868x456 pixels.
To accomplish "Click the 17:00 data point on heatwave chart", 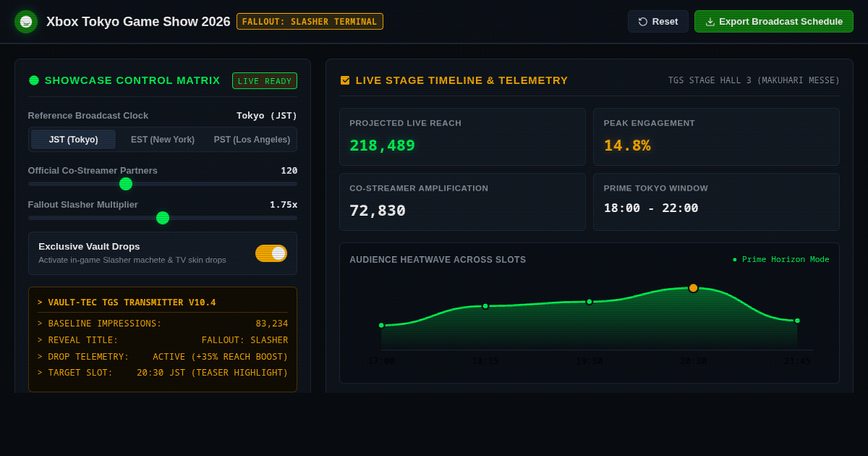I will pyautogui.click(x=381, y=326).
